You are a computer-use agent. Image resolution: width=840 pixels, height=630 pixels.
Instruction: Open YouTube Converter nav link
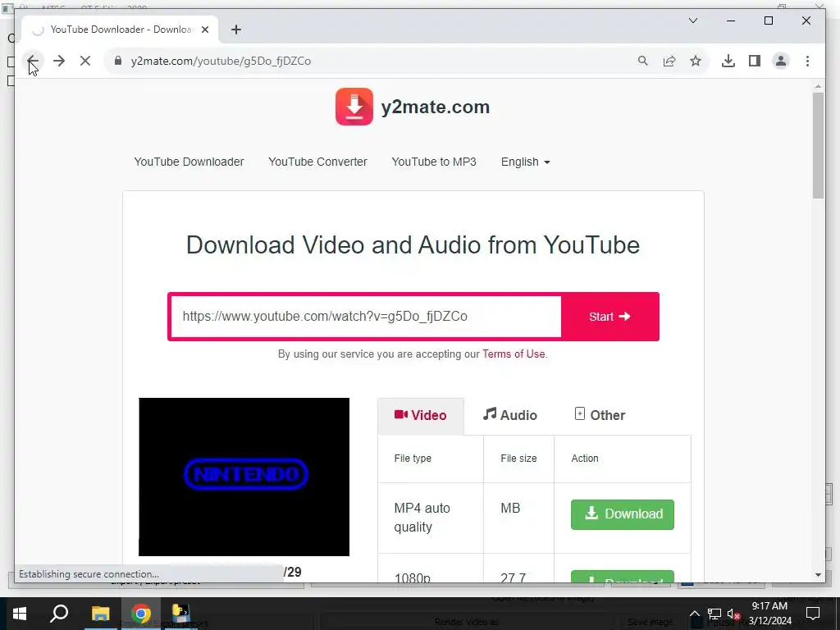(x=317, y=162)
